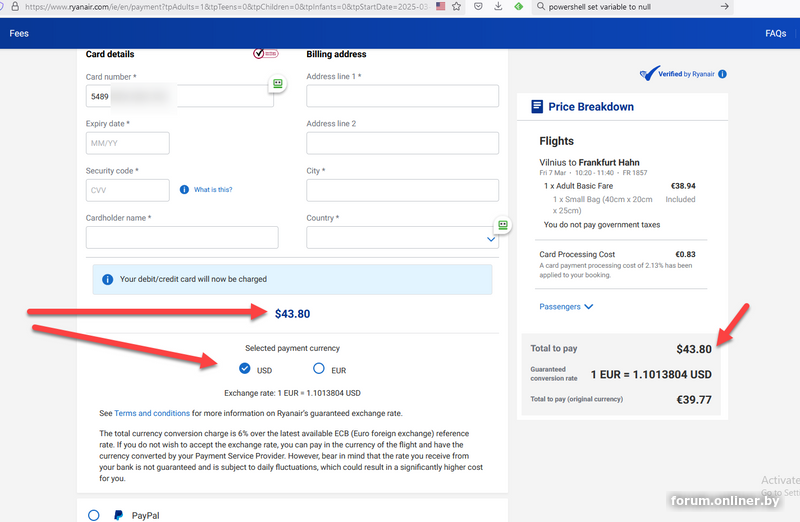The height and width of the screenshot is (522, 800).
Task: Open the What is this? link
Action: pyautogui.click(x=213, y=190)
